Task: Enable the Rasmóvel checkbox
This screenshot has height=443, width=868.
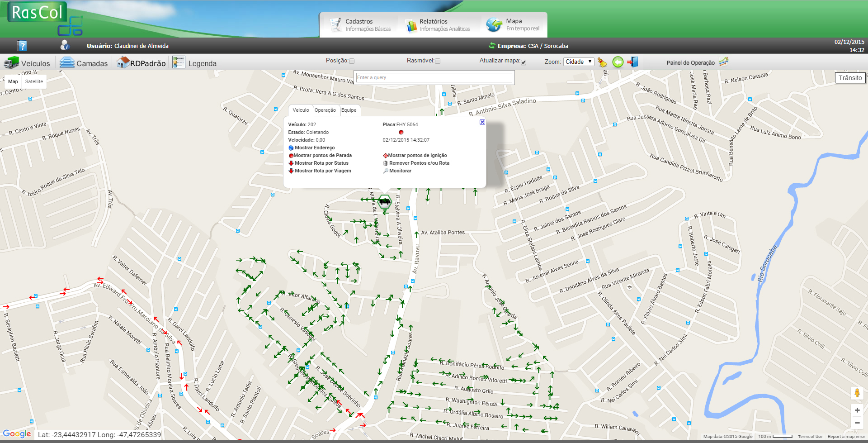Action: [438, 61]
